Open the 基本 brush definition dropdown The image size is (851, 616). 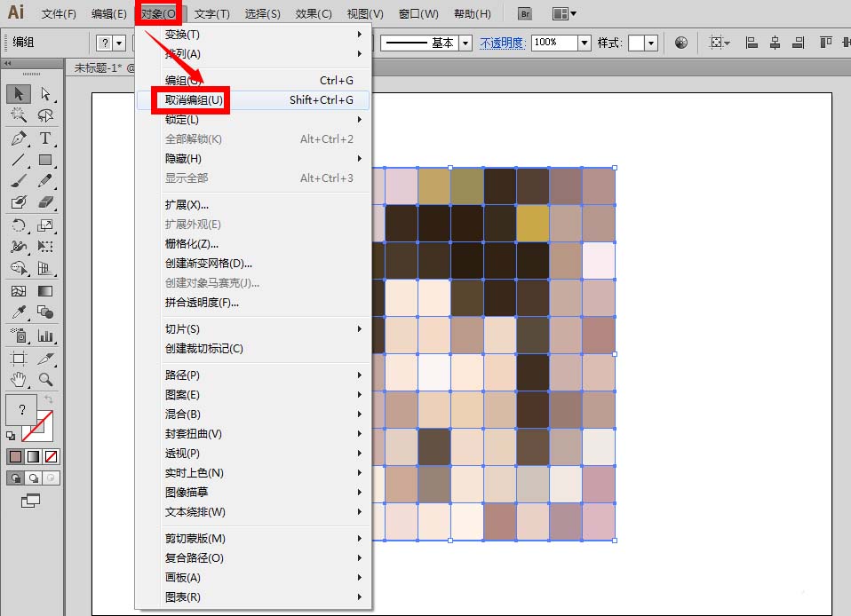click(x=465, y=43)
